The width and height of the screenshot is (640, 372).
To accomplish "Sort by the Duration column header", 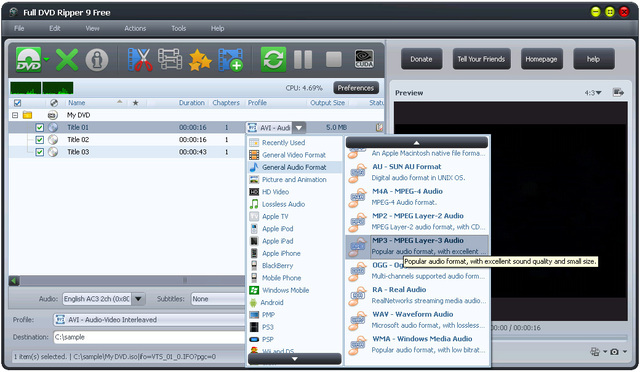I will tap(191, 103).
